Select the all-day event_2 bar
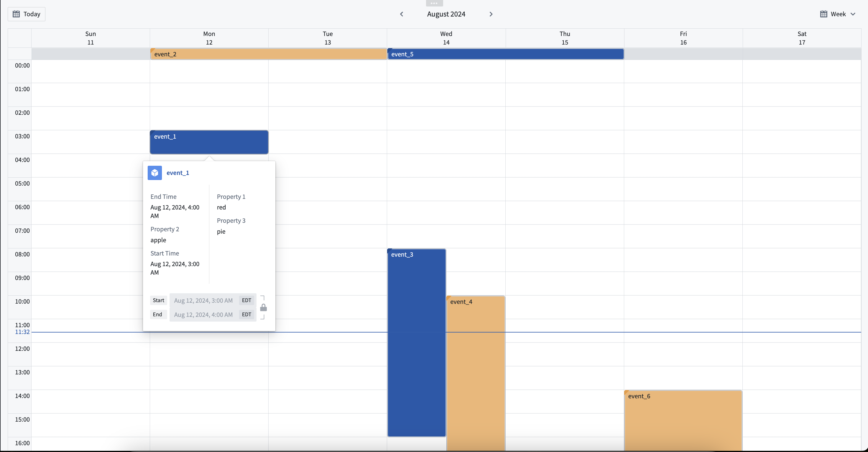Screen dimensions: 868x452 (x=269, y=54)
